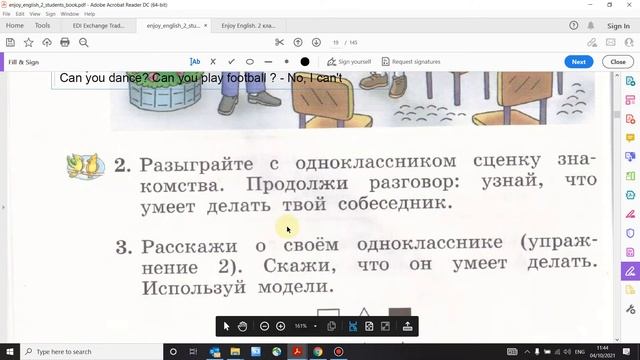Choose the hand pan tool

242,326
